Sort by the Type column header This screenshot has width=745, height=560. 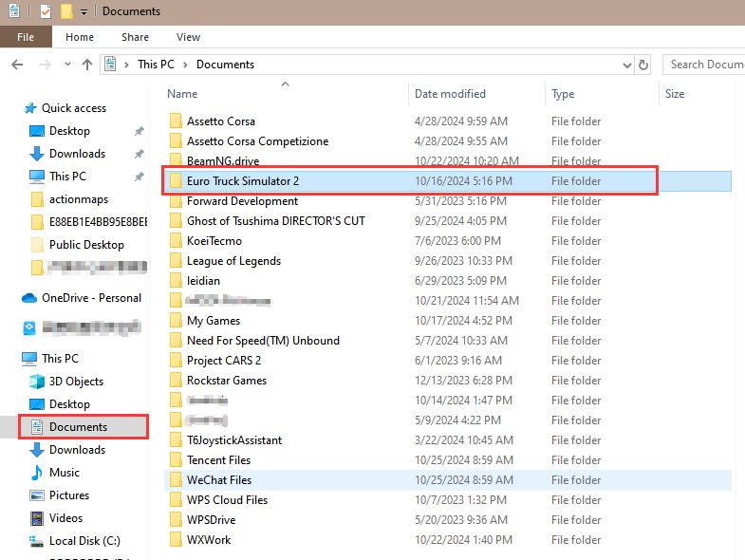[x=563, y=94]
